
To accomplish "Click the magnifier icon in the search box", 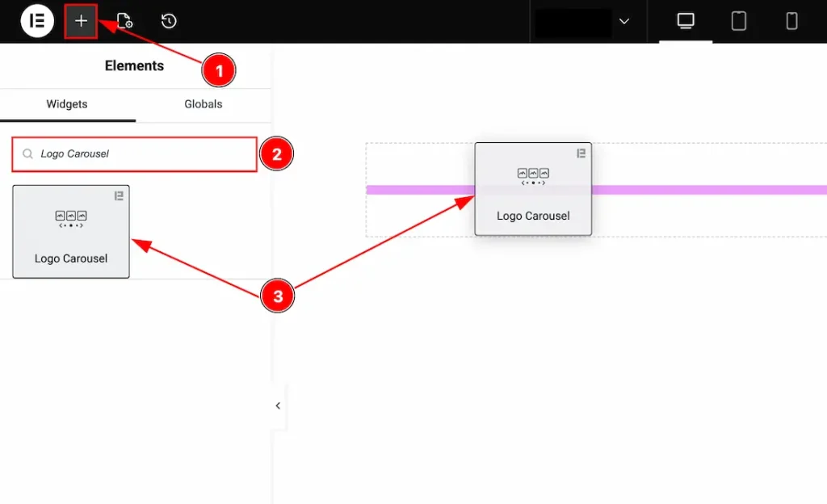I will coord(28,154).
